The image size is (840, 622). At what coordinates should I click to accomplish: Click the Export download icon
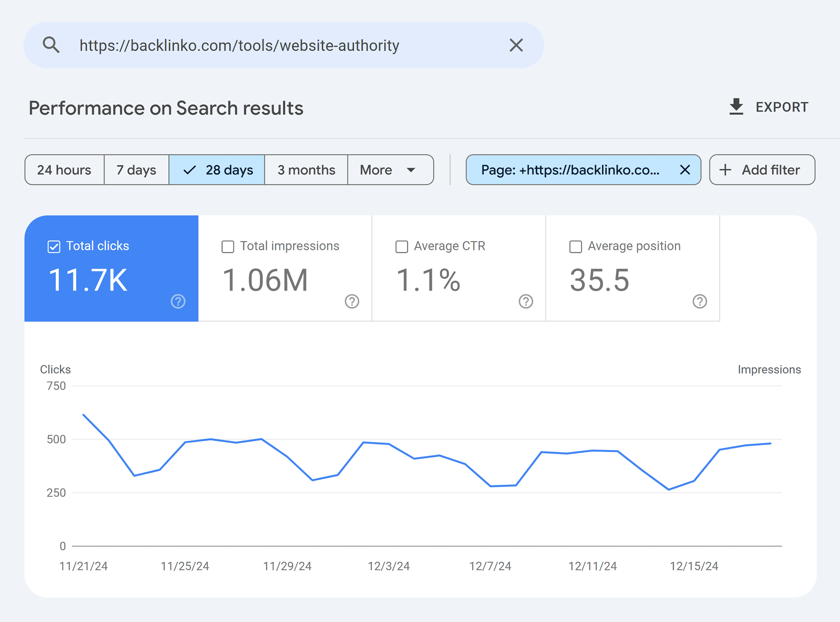pos(736,107)
